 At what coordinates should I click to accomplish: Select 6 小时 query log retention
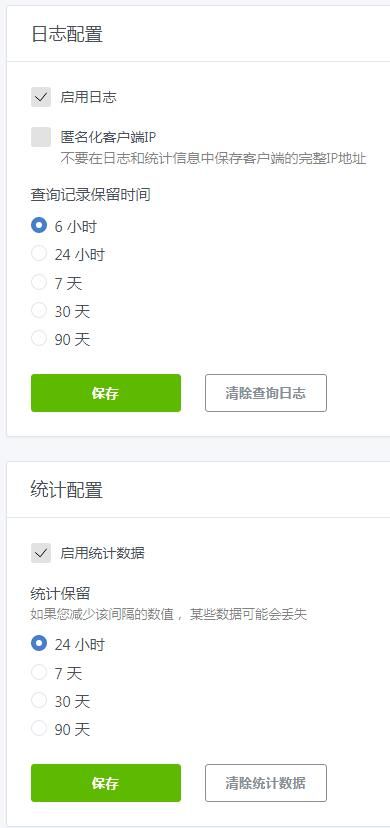(x=39, y=226)
